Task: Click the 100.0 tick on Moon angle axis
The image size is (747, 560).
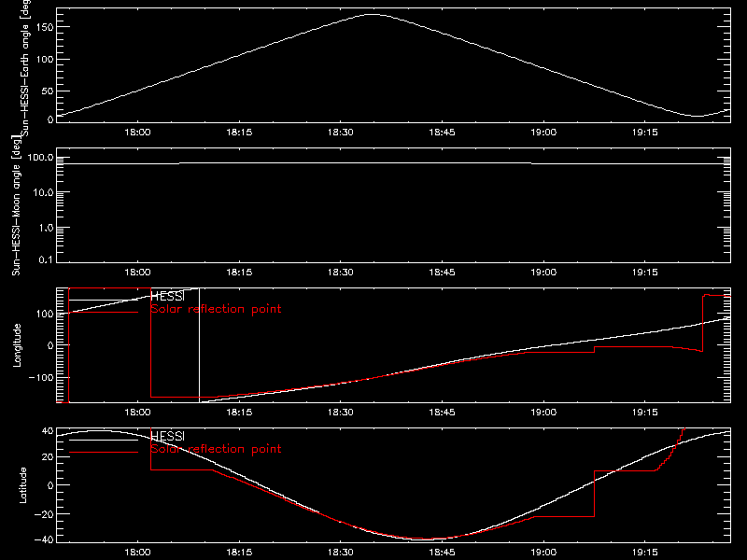Action: (42, 158)
